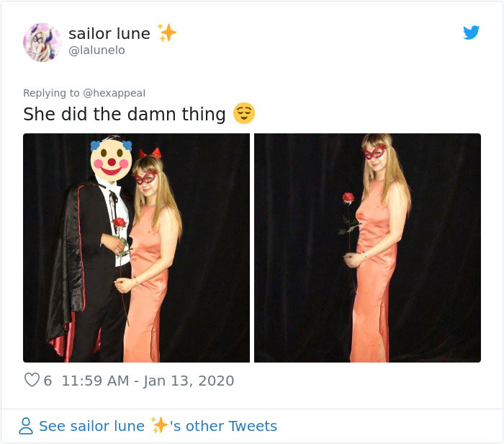Open sailor lune's profile avatar
The image size is (504, 444).
coord(42,42)
